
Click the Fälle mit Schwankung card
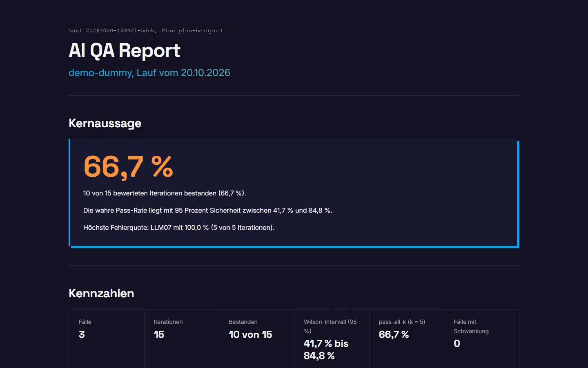click(481, 339)
